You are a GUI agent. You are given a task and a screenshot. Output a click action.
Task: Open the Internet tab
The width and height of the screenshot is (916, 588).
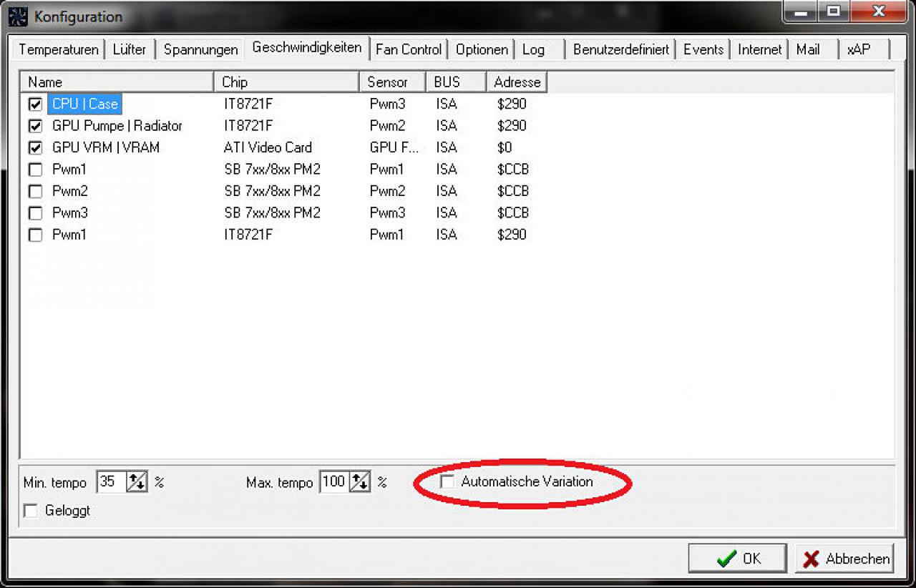point(760,49)
